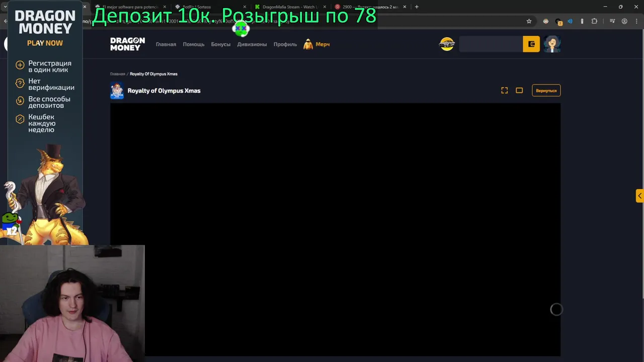
Task: Open the Дивизионы menu item
Action: (252, 44)
